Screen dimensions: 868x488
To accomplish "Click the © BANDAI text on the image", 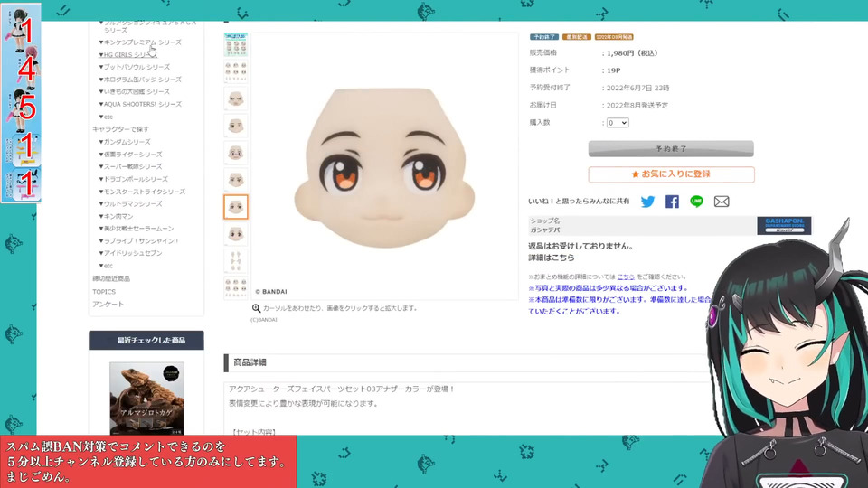I will (x=271, y=292).
